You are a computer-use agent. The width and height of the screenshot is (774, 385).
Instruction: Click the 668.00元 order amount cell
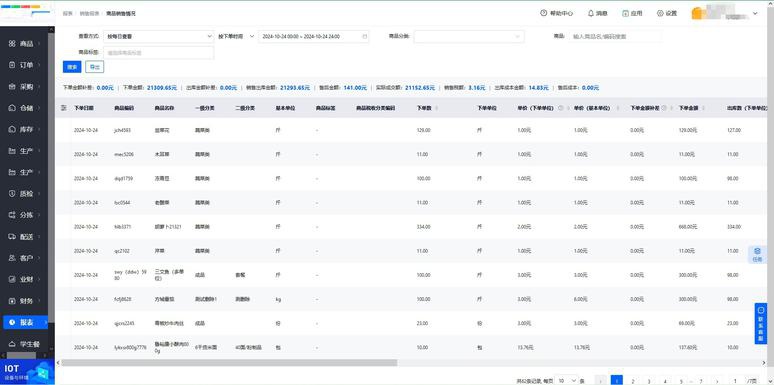[x=688, y=227]
